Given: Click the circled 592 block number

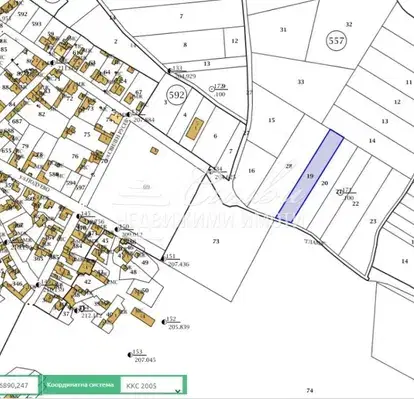Looking at the screenshot, I should click(176, 95).
